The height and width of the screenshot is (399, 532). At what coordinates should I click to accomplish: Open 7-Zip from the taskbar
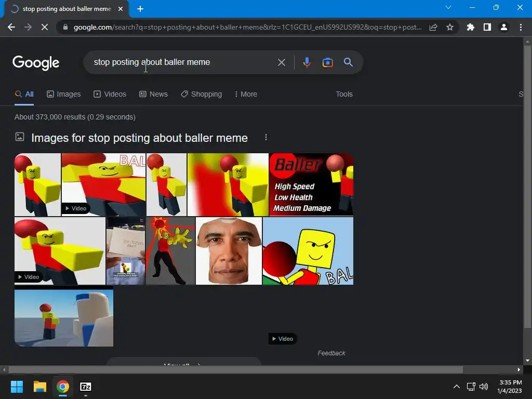[x=86, y=387]
